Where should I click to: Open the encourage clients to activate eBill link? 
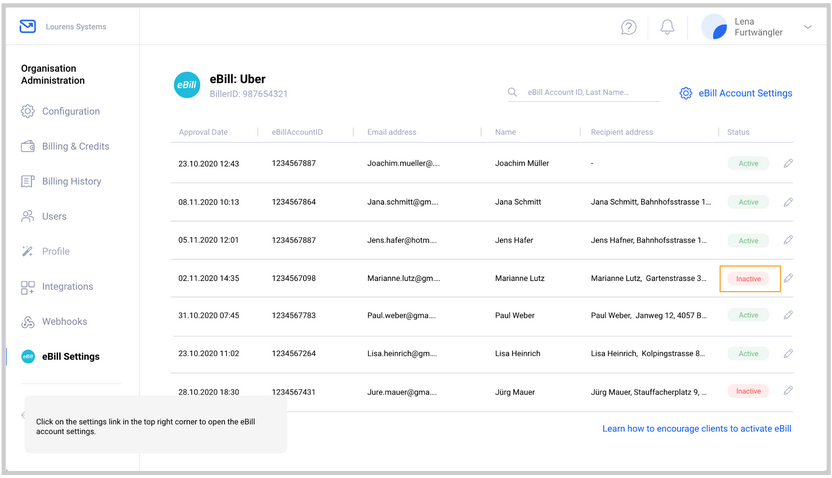(x=697, y=429)
